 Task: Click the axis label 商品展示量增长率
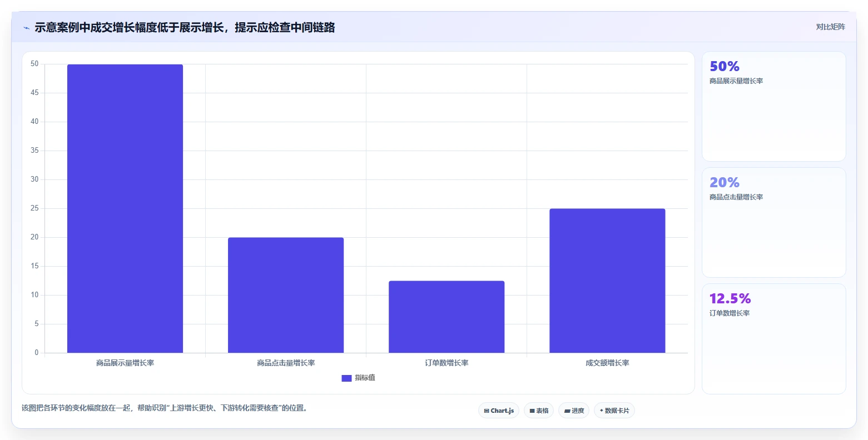(x=125, y=363)
